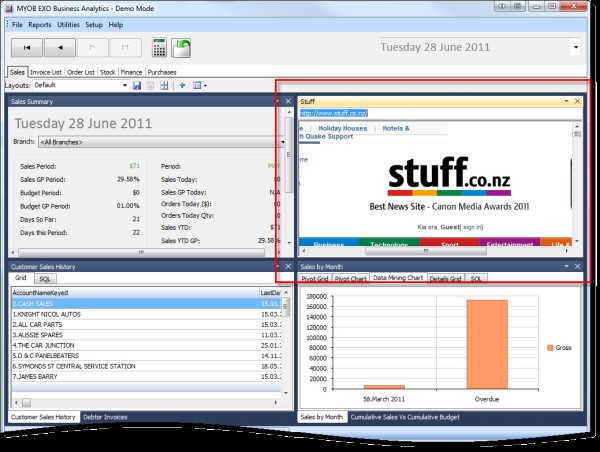Open the Help menu

click(116, 25)
